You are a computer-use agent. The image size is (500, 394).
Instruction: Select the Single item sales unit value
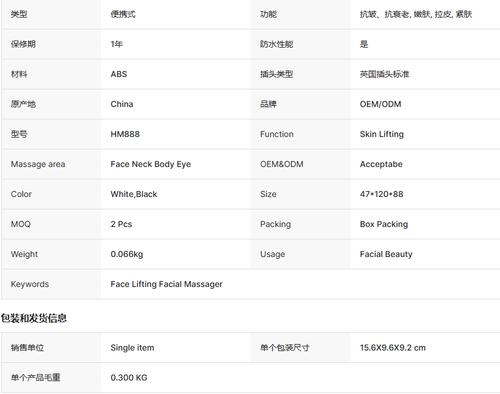(x=132, y=348)
